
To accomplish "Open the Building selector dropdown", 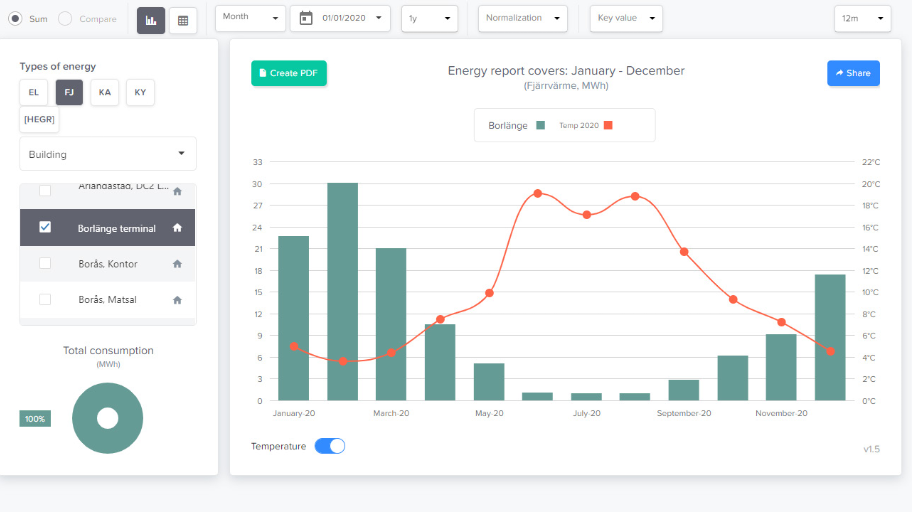I will click(x=108, y=154).
